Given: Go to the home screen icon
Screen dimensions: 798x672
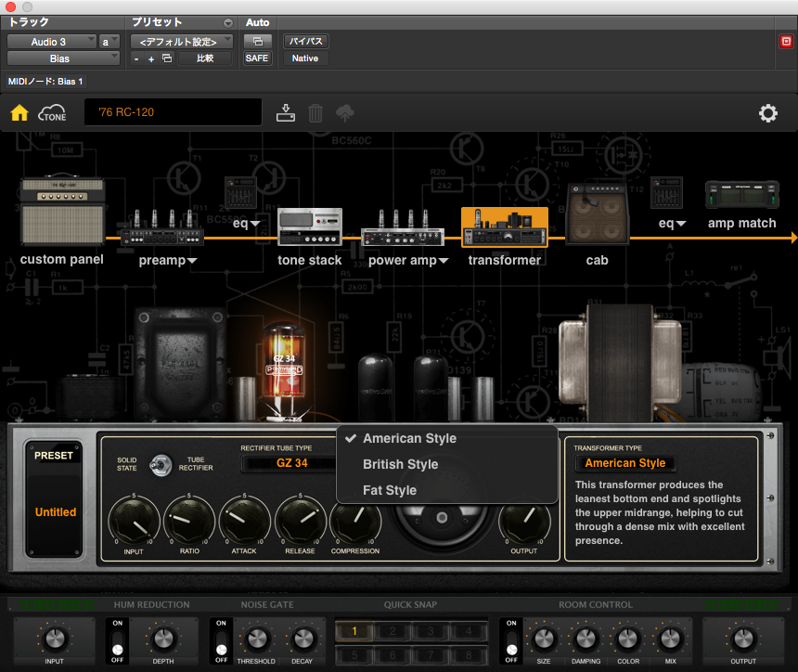Looking at the screenshot, I should pyautogui.click(x=19, y=112).
